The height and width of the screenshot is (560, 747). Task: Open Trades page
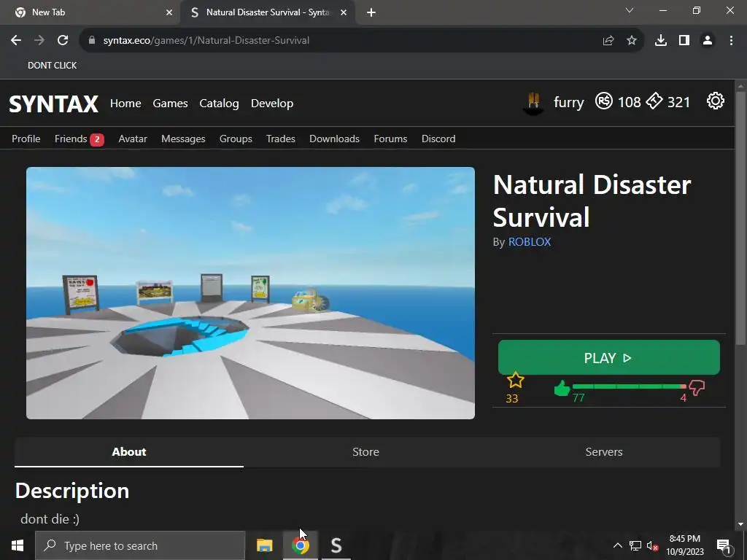tap(281, 139)
